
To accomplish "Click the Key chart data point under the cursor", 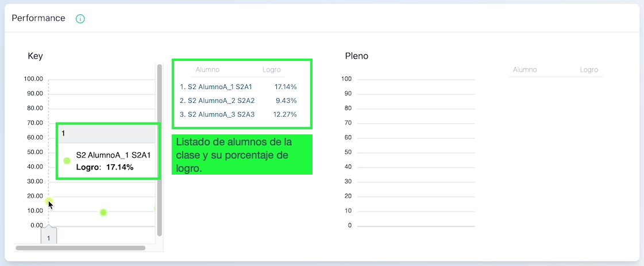I will [49, 201].
